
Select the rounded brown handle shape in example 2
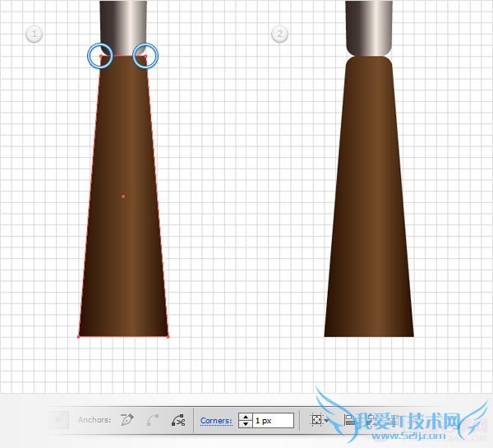pos(369,196)
